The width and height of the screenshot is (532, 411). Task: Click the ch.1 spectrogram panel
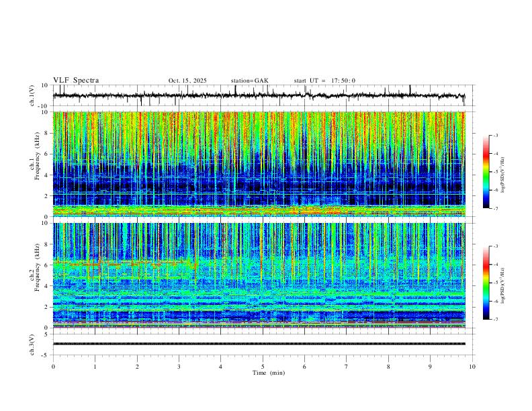[x=259, y=164]
